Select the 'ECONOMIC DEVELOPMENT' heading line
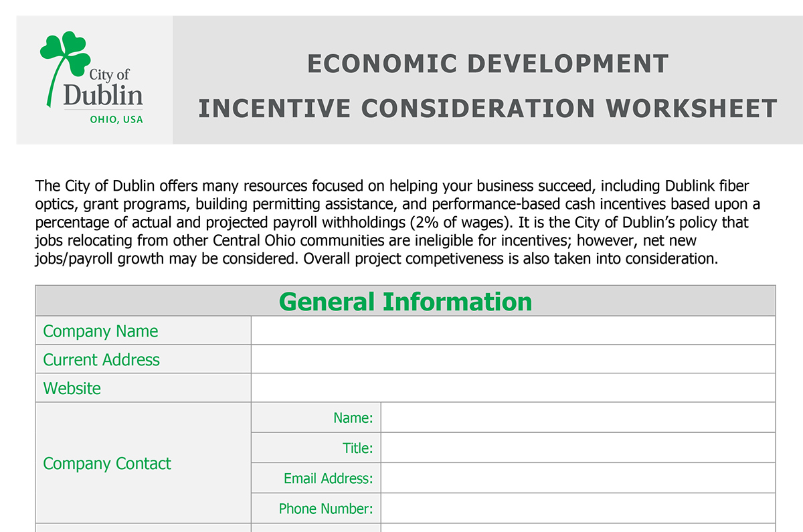Screen dimensions: 803x532 click(x=488, y=64)
